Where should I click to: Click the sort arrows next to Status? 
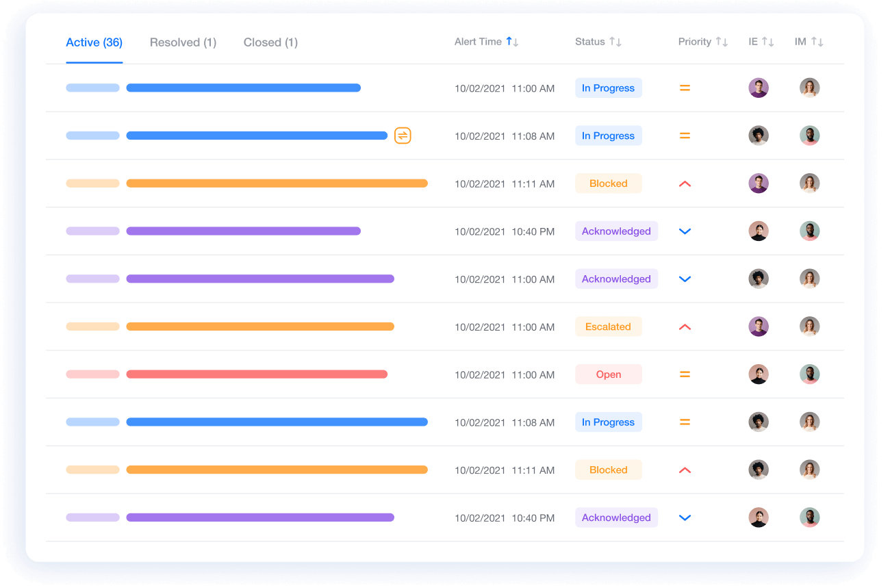(615, 42)
